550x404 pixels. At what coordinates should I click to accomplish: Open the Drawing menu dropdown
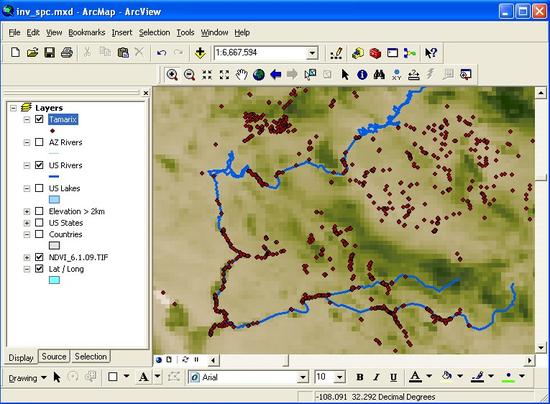28,378
